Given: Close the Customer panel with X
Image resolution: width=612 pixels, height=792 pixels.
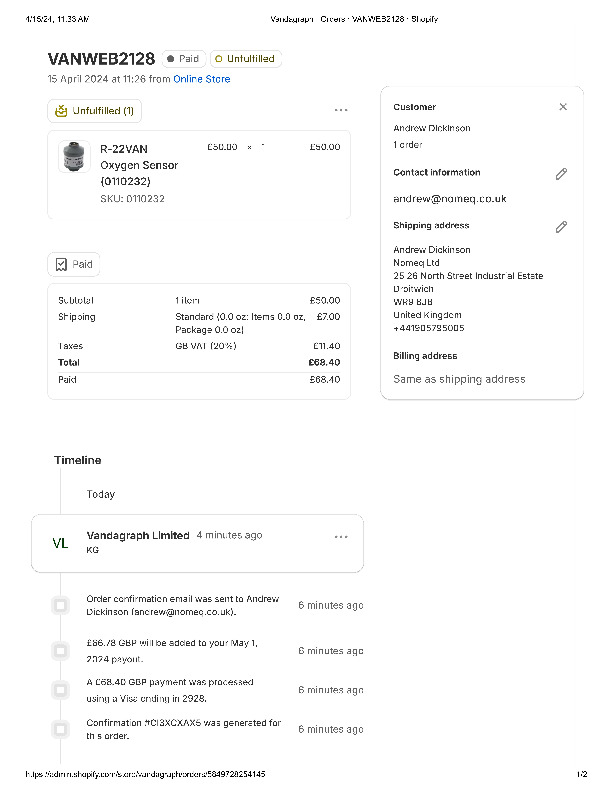Looking at the screenshot, I should tap(563, 107).
